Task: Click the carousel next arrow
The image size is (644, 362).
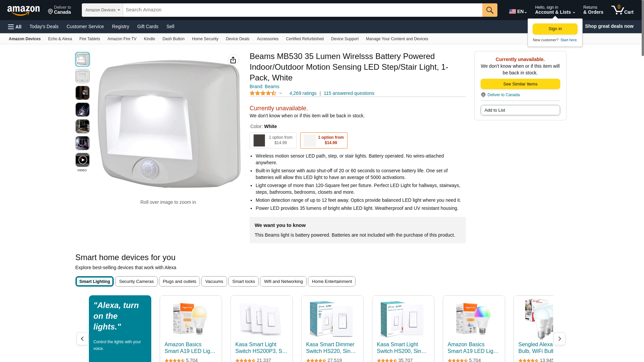Action: [559, 339]
